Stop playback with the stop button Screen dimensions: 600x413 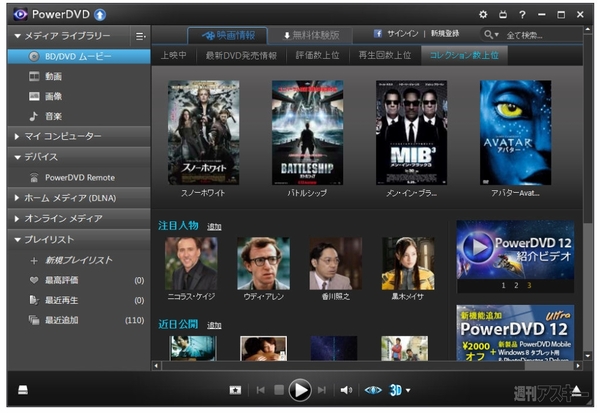pos(279,390)
